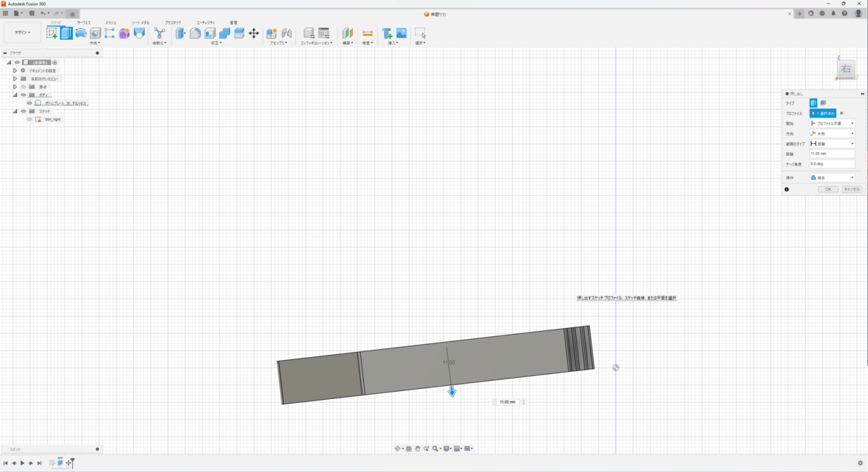868x472 pixels.
Task: Select the window Selection tool
Action: [420, 33]
